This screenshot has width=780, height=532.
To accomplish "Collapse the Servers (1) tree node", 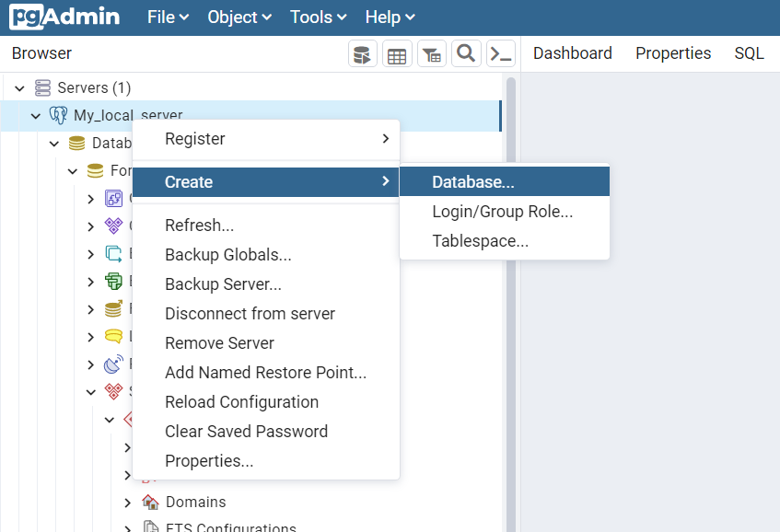I will tap(19, 88).
